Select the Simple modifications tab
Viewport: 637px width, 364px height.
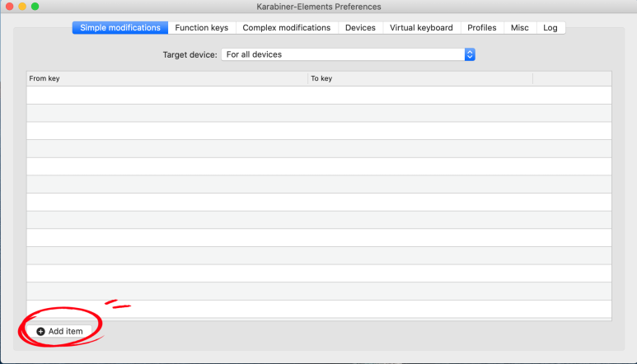pyautogui.click(x=120, y=28)
